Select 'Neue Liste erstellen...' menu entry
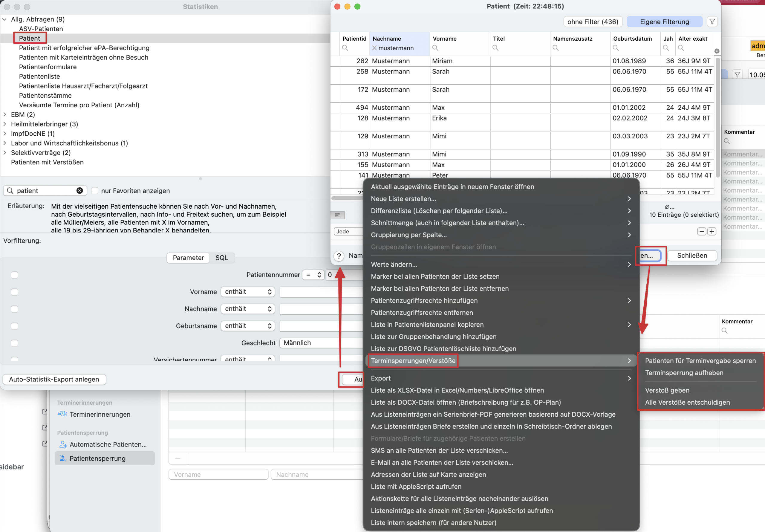The image size is (765, 532). coord(501,199)
